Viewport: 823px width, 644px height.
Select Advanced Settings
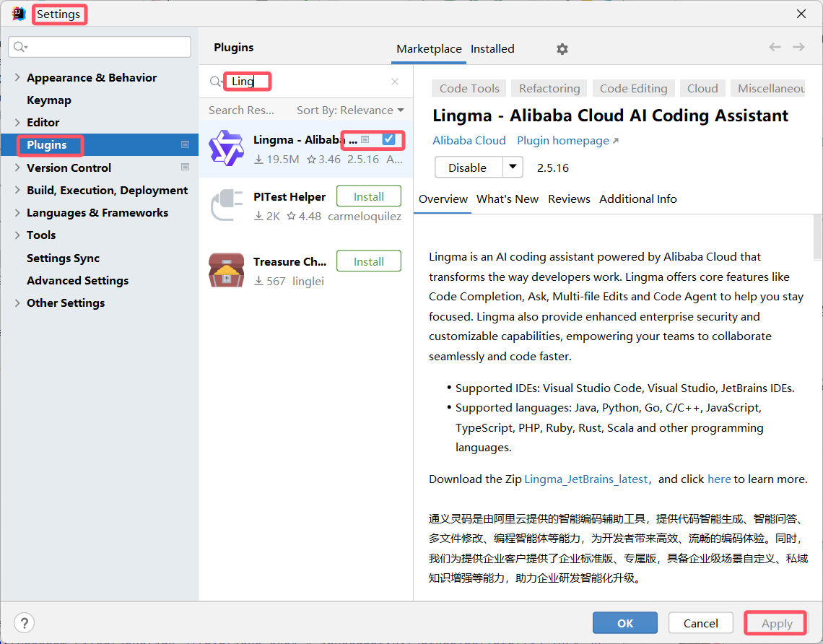[x=78, y=280]
